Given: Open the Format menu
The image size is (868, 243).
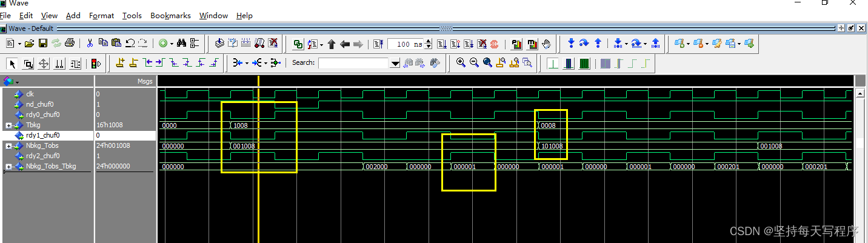Looking at the screenshot, I should [101, 15].
